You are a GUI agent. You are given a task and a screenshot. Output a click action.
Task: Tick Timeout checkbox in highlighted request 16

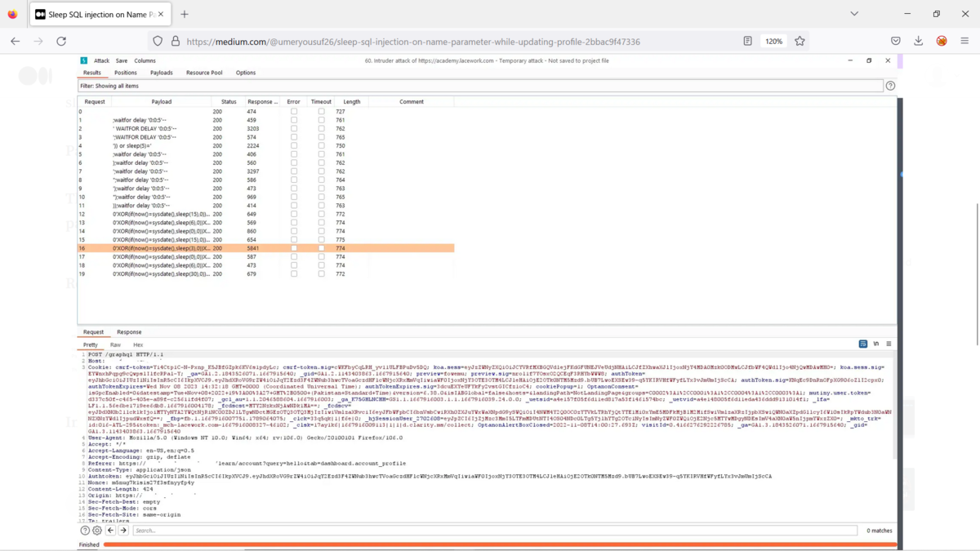(x=321, y=248)
